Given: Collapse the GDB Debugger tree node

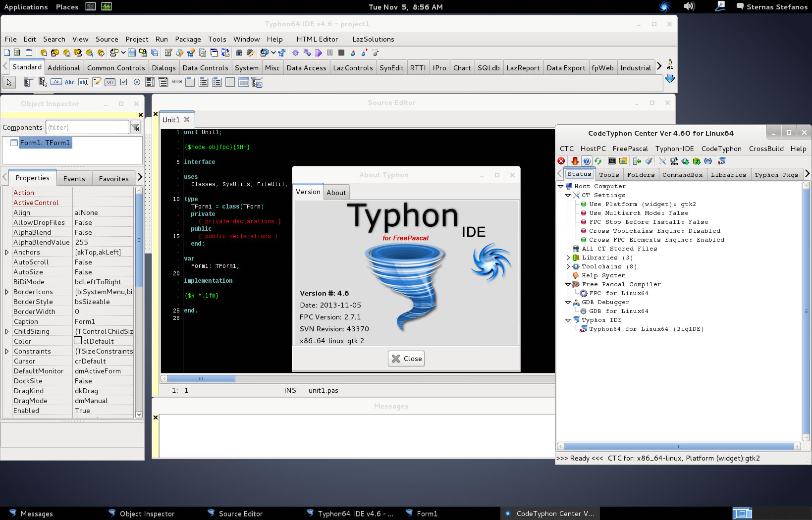Looking at the screenshot, I should (x=568, y=302).
